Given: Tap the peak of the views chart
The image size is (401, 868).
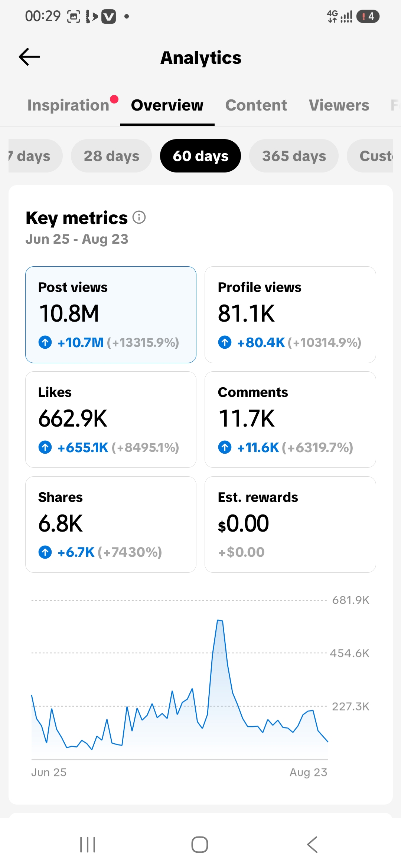Looking at the screenshot, I should (x=219, y=620).
